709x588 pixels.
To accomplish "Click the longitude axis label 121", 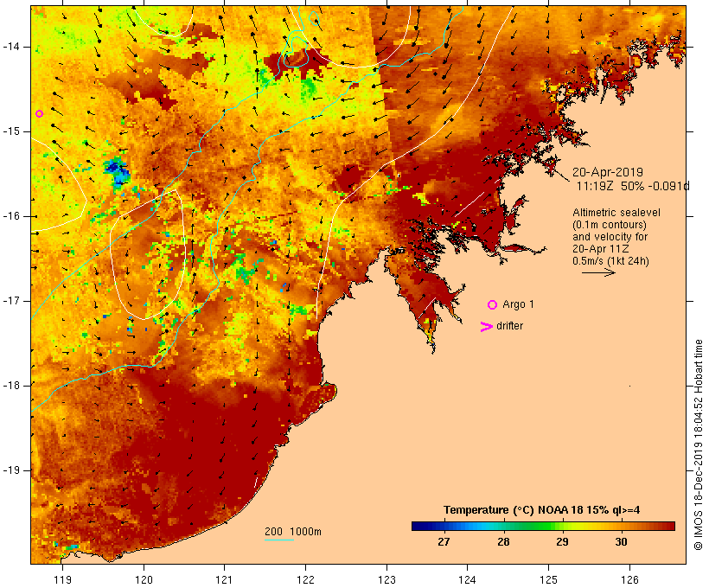I will point(224,579).
